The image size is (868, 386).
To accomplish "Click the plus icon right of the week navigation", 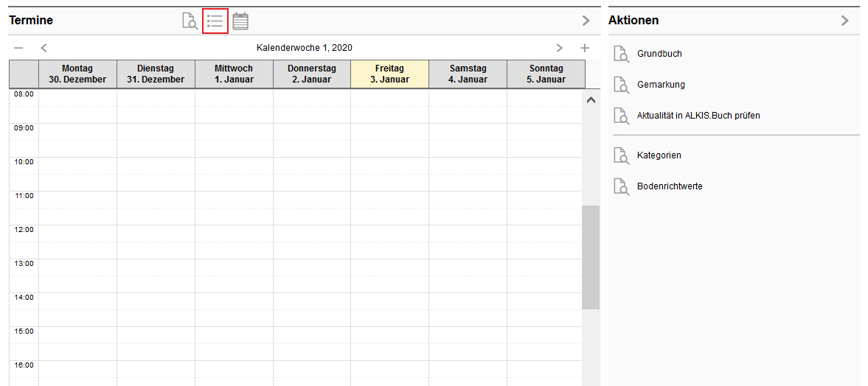I will click(x=585, y=48).
